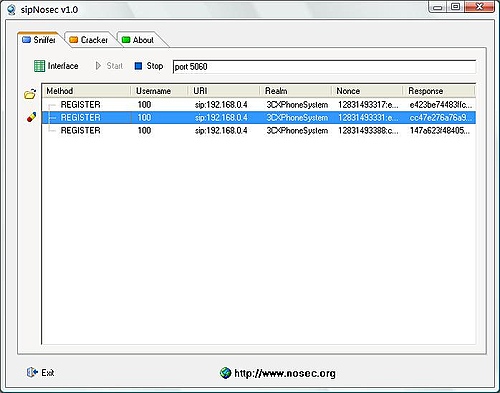
Task: Close the sipNosec window
Action: pyautogui.click(x=479, y=7)
